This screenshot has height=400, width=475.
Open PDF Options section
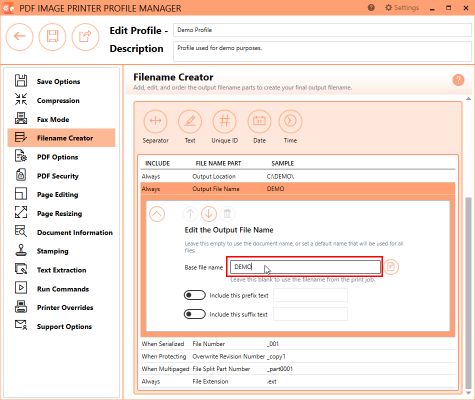pos(61,157)
